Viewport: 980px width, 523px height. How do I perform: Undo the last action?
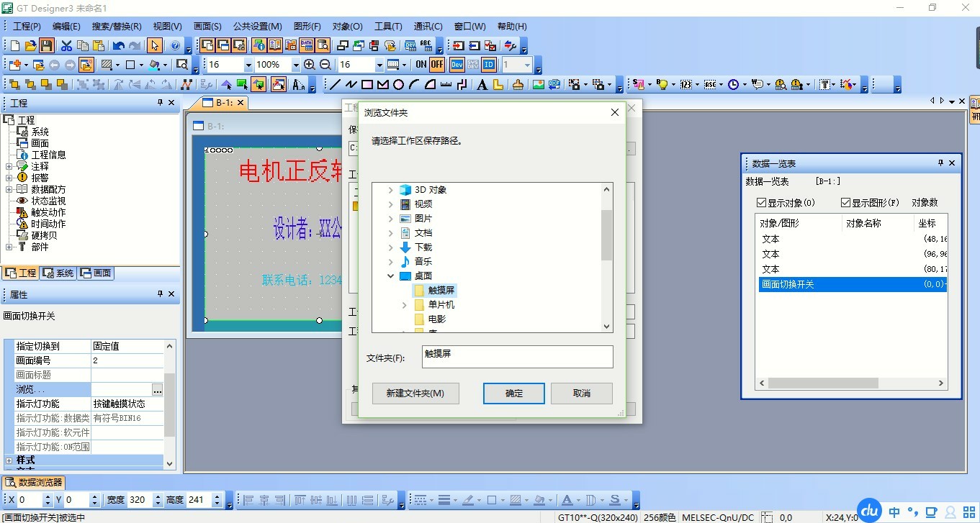(x=119, y=45)
